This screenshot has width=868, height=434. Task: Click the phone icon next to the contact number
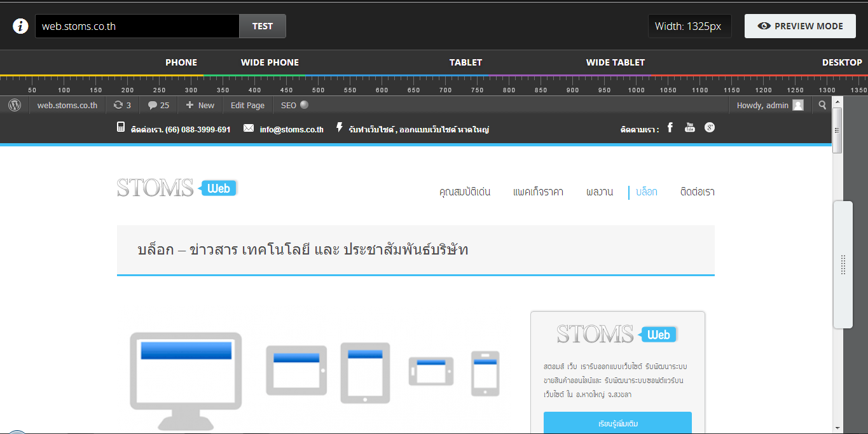[x=120, y=127]
